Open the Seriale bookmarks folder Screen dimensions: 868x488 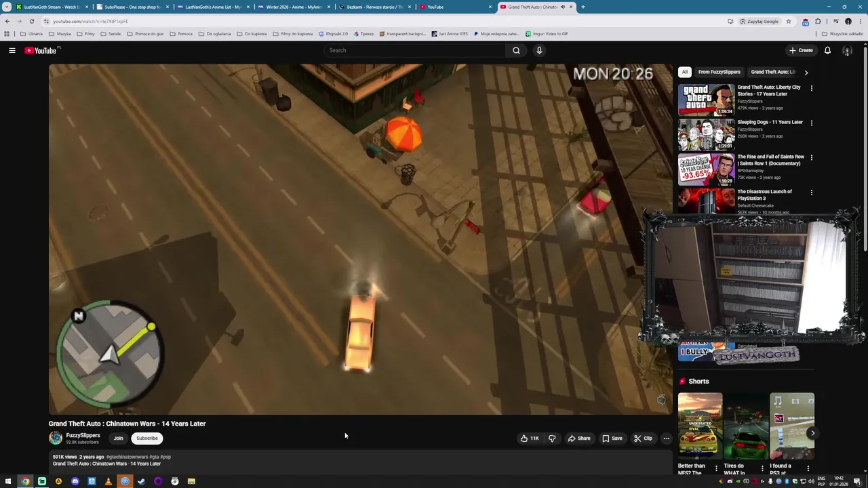(111, 34)
